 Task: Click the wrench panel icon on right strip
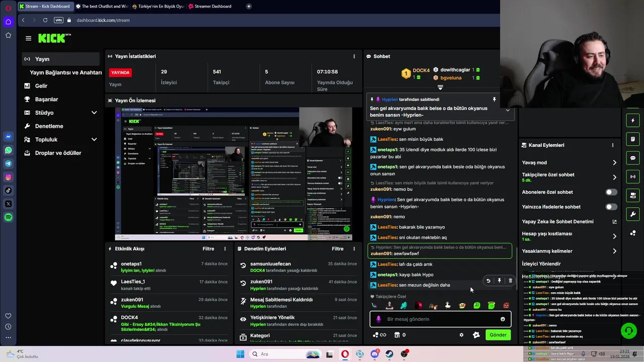pos(633,214)
